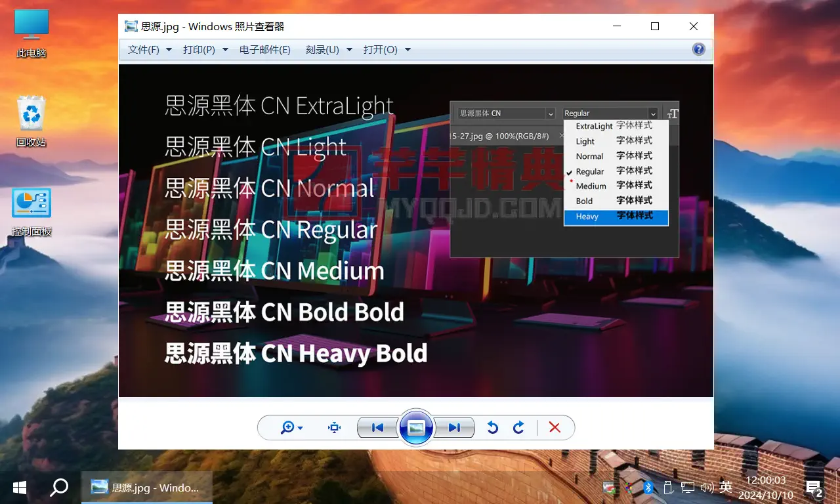Image resolution: width=840 pixels, height=504 pixels.
Task: Expand the 文件(F) menu
Action: pos(150,50)
